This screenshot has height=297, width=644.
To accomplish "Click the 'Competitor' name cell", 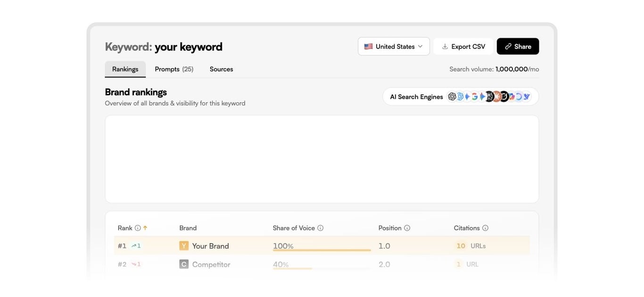I will click(211, 264).
